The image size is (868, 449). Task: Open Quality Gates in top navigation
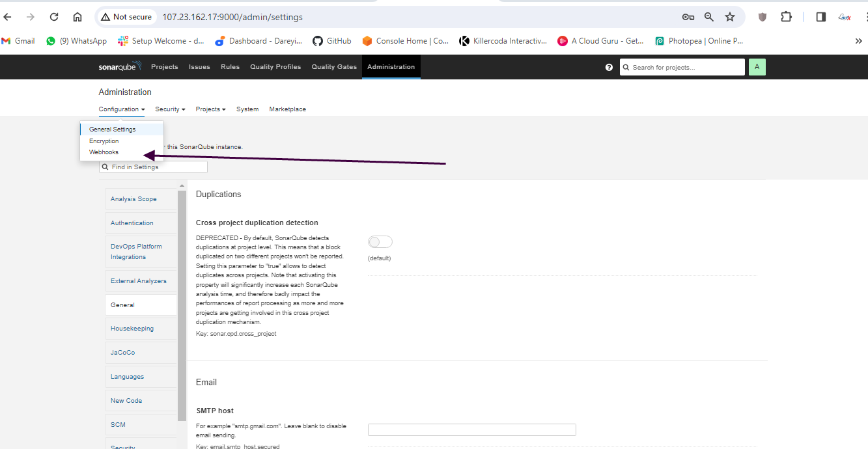(x=334, y=67)
